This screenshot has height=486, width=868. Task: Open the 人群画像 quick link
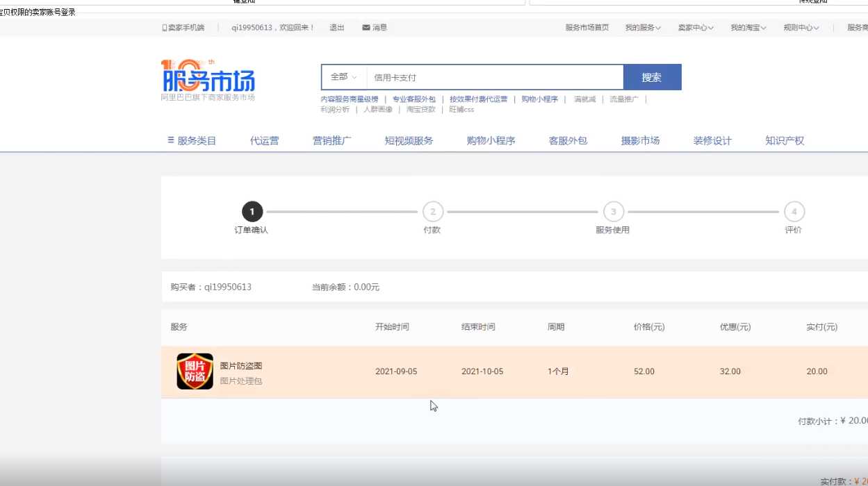click(378, 110)
